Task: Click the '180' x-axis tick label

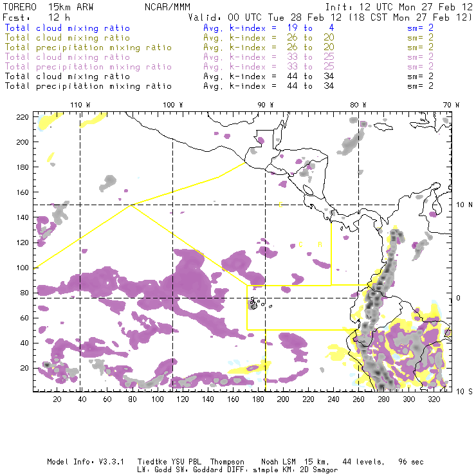Action: (x=258, y=399)
